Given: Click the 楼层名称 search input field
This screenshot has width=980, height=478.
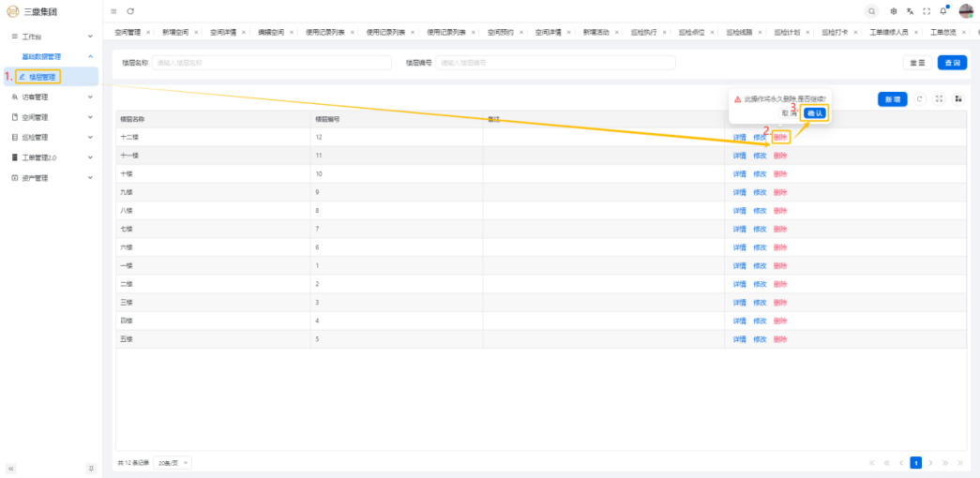Looking at the screenshot, I should point(272,63).
